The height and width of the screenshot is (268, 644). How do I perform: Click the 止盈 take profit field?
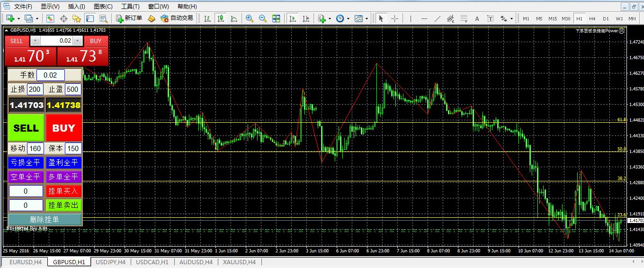(x=73, y=89)
